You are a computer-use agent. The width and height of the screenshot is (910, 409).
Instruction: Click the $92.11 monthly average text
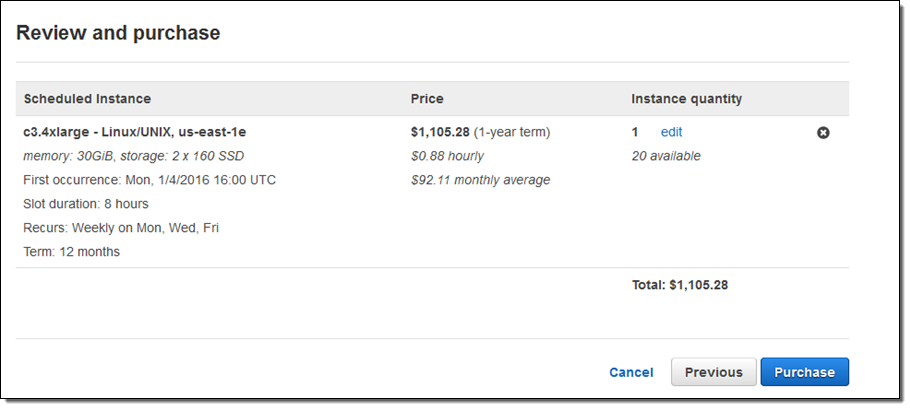pyautogui.click(x=480, y=180)
